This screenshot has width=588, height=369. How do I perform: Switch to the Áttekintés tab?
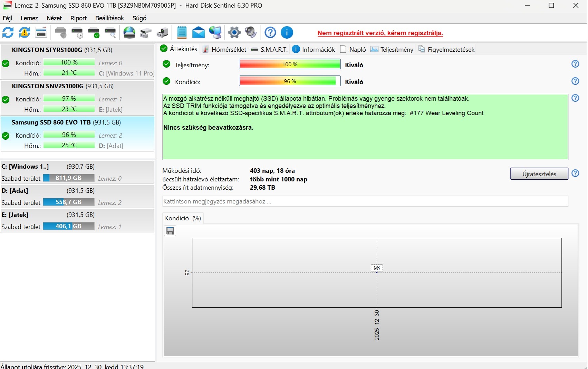tap(179, 49)
